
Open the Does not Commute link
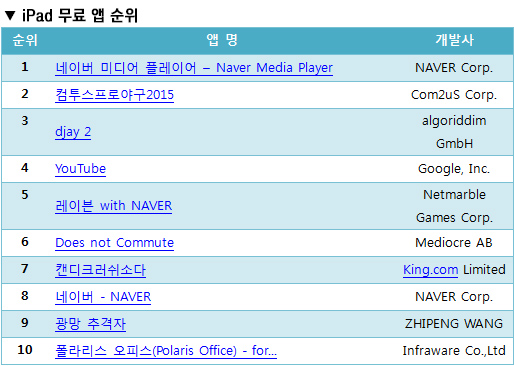[x=114, y=243]
